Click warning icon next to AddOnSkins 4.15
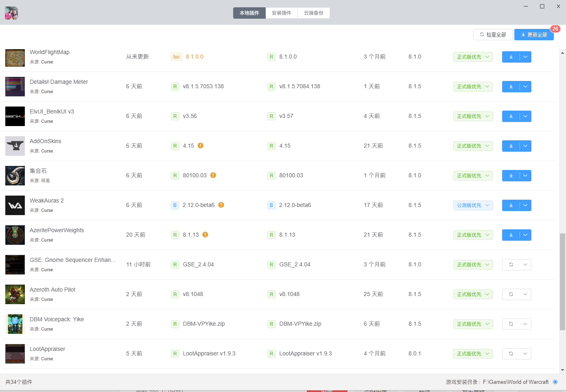Image resolution: width=566 pixels, height=392 pixels. click(x=201, y=146)
